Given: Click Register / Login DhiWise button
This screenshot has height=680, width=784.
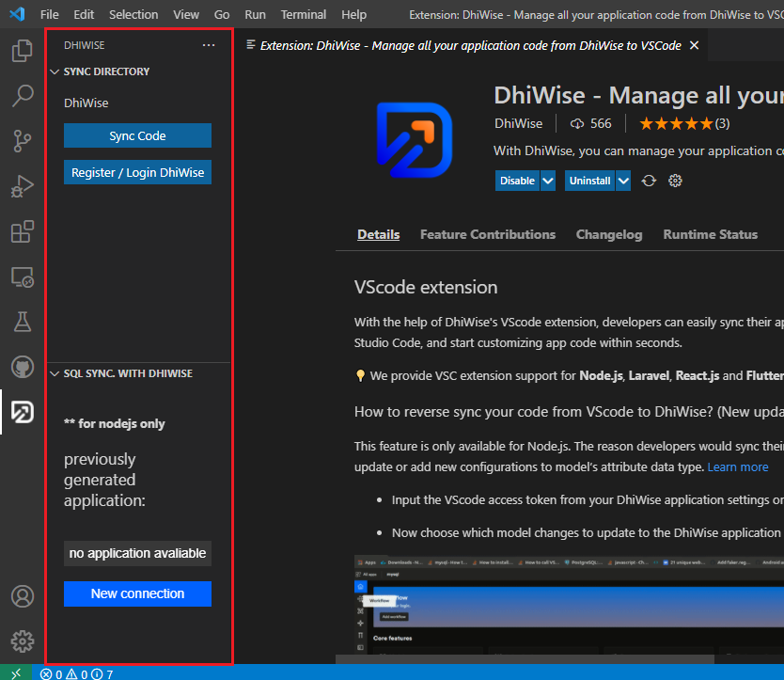Looking at the screenshot, I should click(137, 172).
